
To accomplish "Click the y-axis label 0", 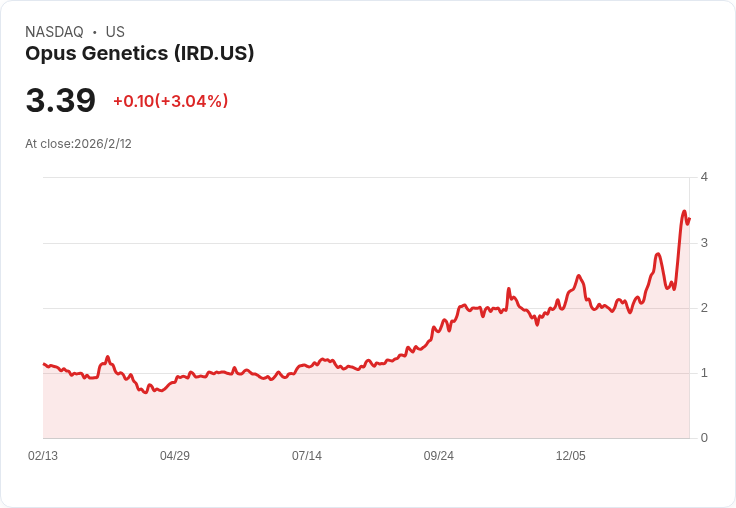I will pyautogui.click(x=704, y=438).
